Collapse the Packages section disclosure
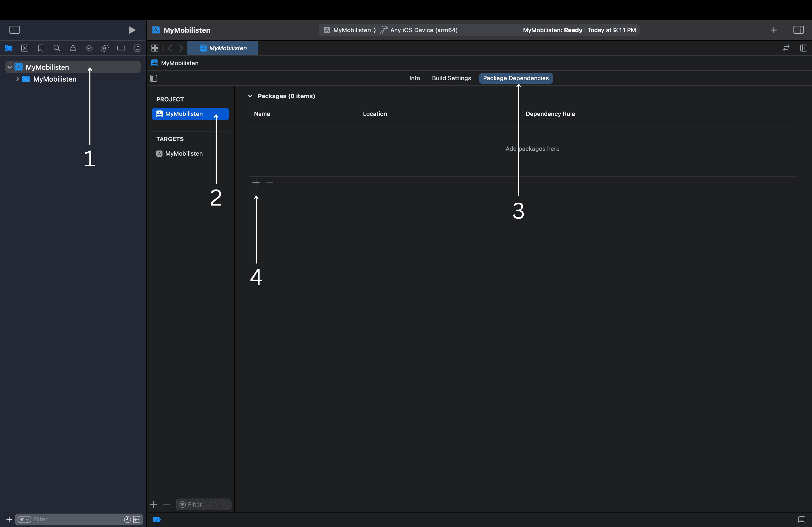 coord(250,96)
